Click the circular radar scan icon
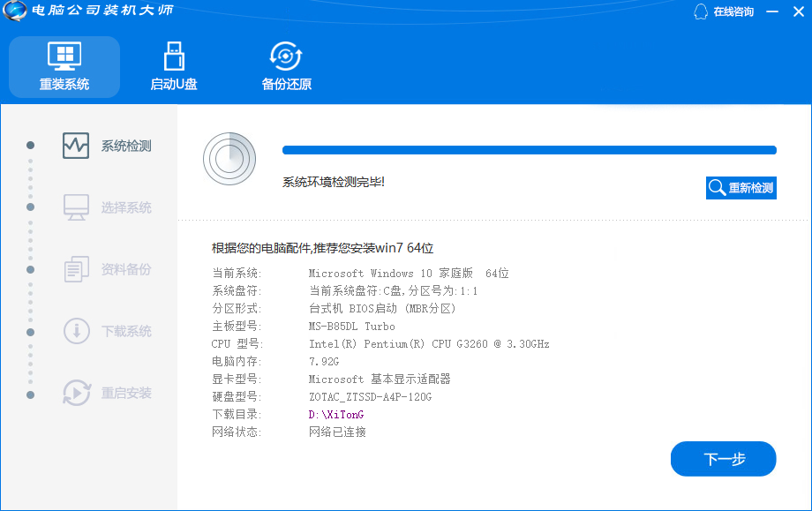 [x=229, y=159]
